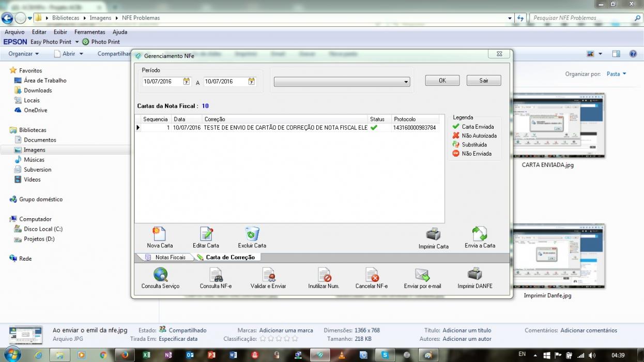This screenshot has width=644, height=362.
Task: Click the Enviar por e-mail icon
Action: pyautogui.click(x=422, y=275)
